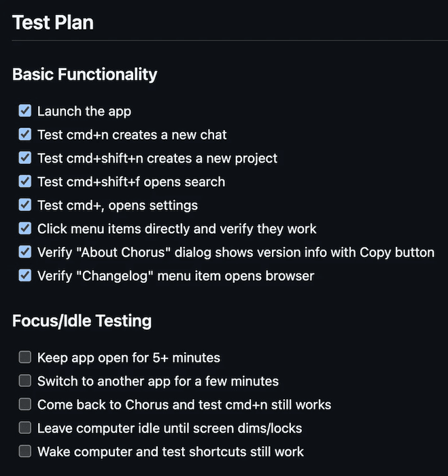Uncheck the 'About Chorus' dialog checkbox
448x476 pixels.
pyautogui.click(x=25, y=252)
